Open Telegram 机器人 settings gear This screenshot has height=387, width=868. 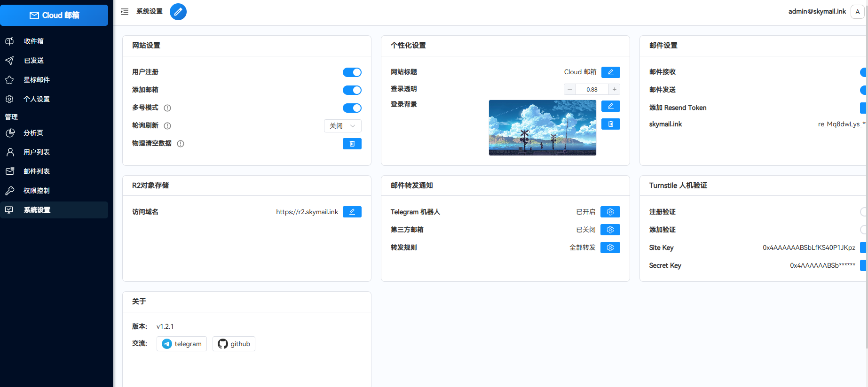coord(610,212)
